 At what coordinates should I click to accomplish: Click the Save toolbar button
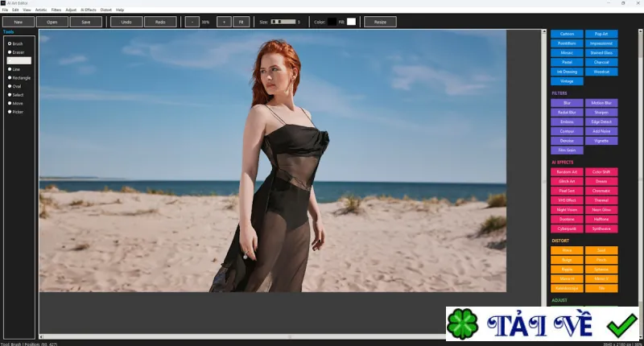tap(86, 22)
